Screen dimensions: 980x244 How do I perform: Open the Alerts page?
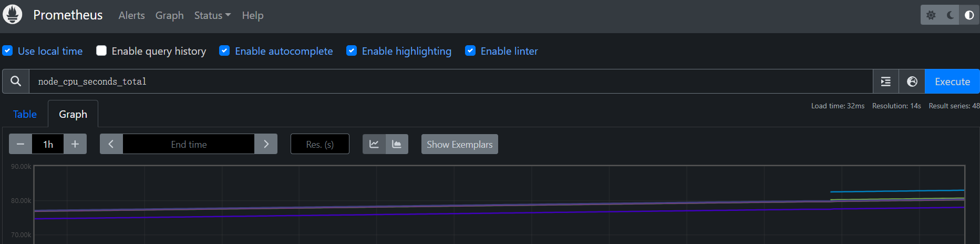coord(131,16)
